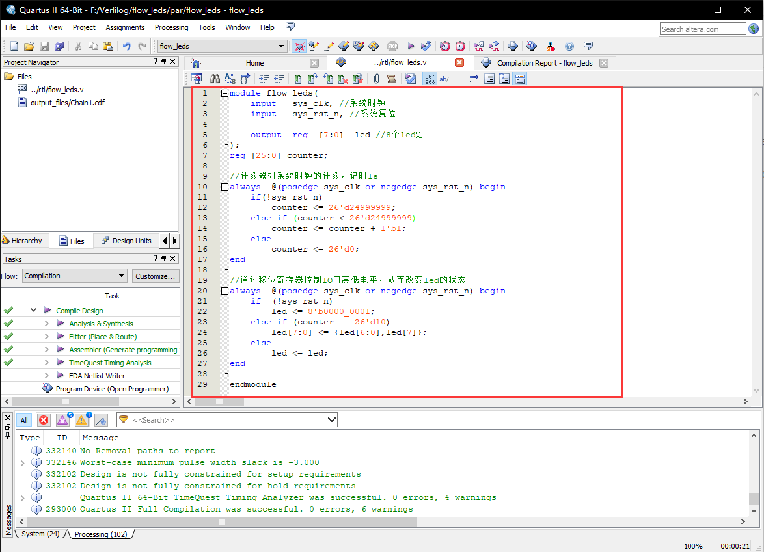This screenshot has height=553, width=764.
Task: Create a new file with the New toolbar icon
Action: pyautogui.click(x=14, y=46)
